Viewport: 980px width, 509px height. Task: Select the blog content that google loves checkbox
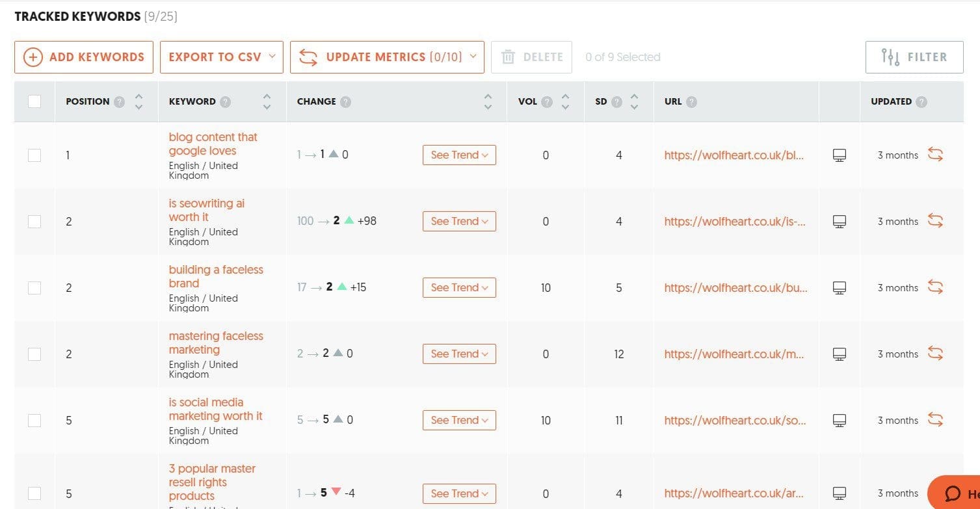coord(34,155)
